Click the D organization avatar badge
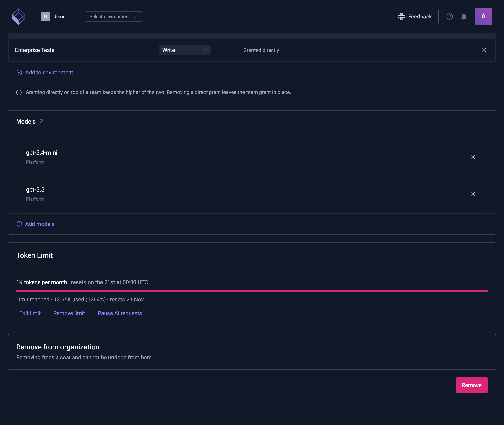The height and width of the screenshot is (425, 504). pos(45,16)
